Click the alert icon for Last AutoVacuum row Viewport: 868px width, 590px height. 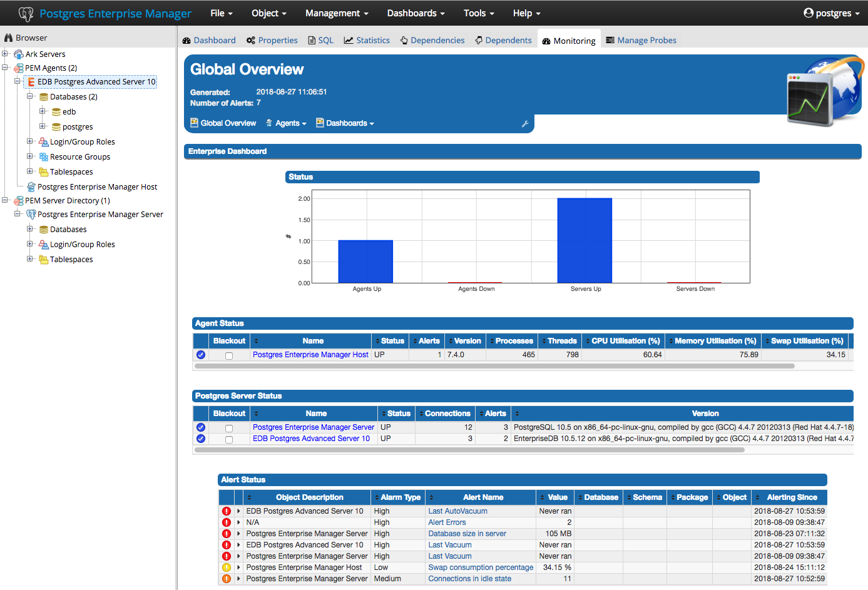coord(227,511)
